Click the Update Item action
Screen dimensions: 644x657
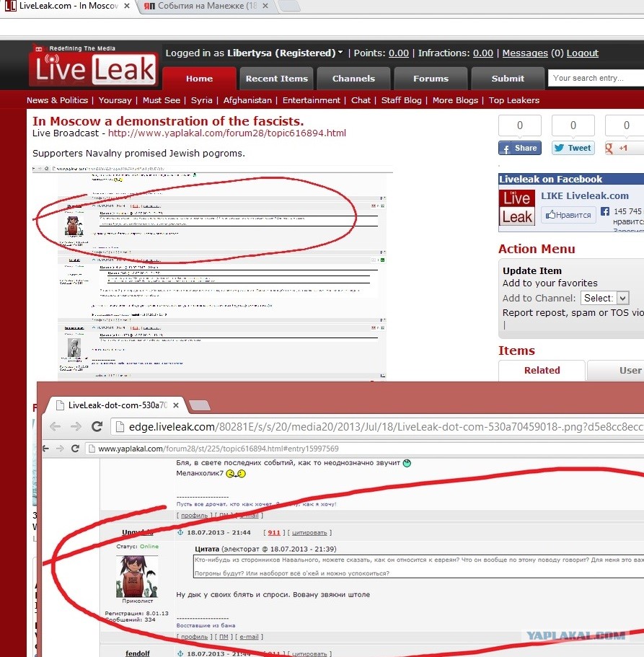[x=532, y=270]
